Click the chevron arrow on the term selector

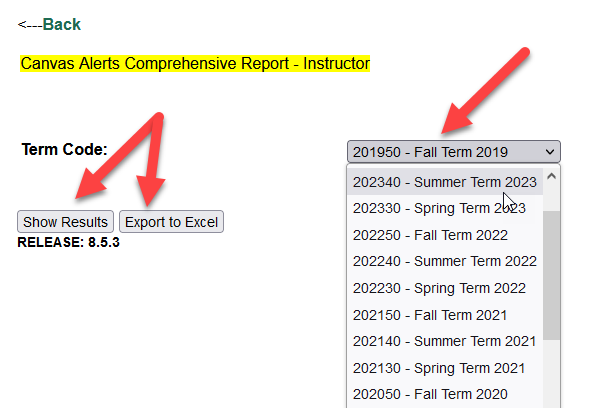548,152
